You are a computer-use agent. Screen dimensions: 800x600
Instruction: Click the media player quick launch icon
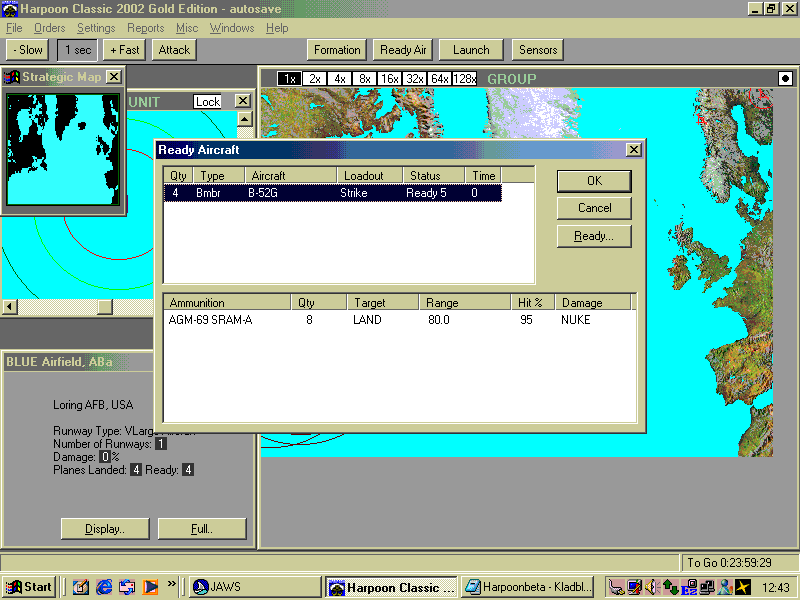[150, 587]
